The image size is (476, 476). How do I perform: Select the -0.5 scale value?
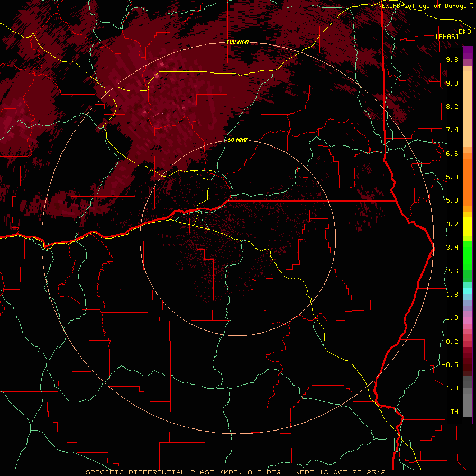click(450, 365)
